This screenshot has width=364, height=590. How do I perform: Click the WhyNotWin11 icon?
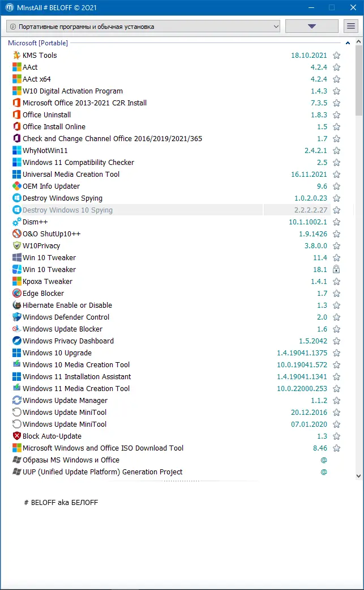[16, 151]
